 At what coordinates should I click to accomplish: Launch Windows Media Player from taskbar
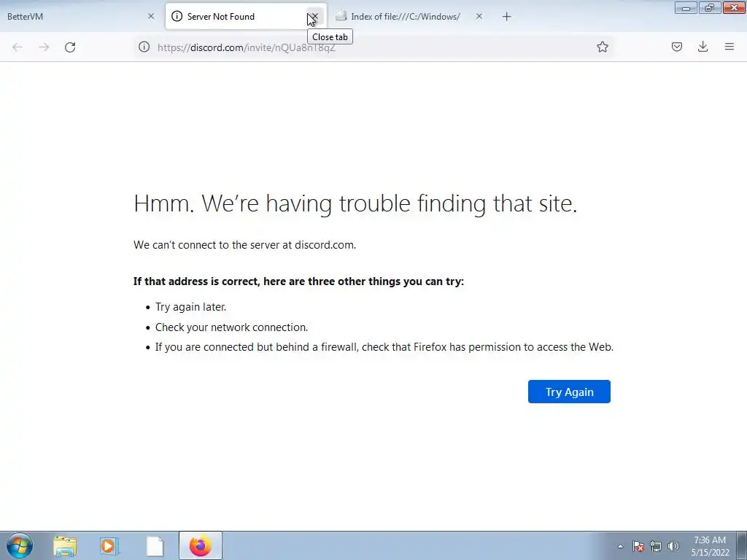click(x=109, y=546)
